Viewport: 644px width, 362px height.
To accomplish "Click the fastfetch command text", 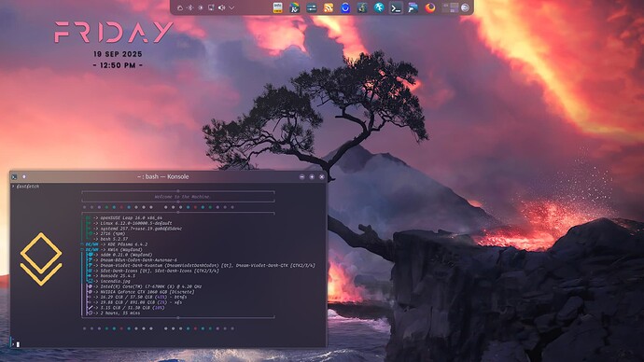I will [28, 187].
